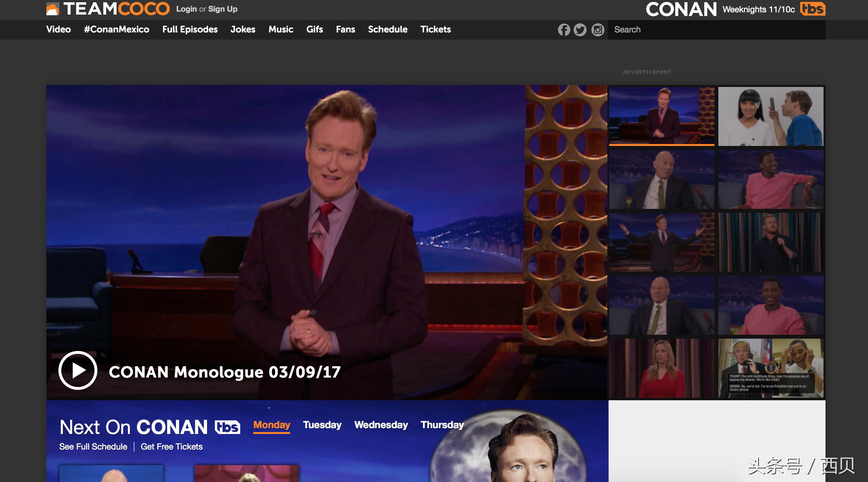Open the Get Free Tickets link
The width and height of the screenshot is (868, 482).
[x=171, y=447]
